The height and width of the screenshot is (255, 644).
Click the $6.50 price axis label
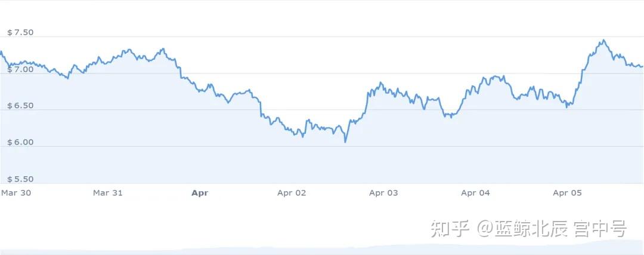(x=20, y=106)
